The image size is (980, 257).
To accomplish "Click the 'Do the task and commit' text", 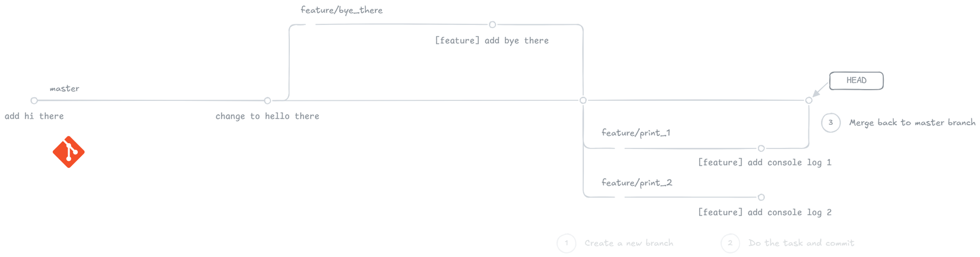I will (801, 243).
